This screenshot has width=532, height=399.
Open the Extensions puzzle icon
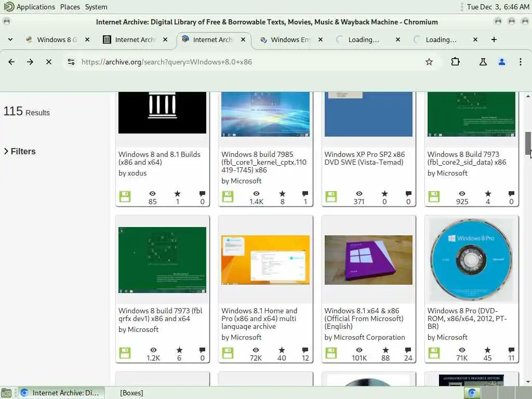click(455, 62)
